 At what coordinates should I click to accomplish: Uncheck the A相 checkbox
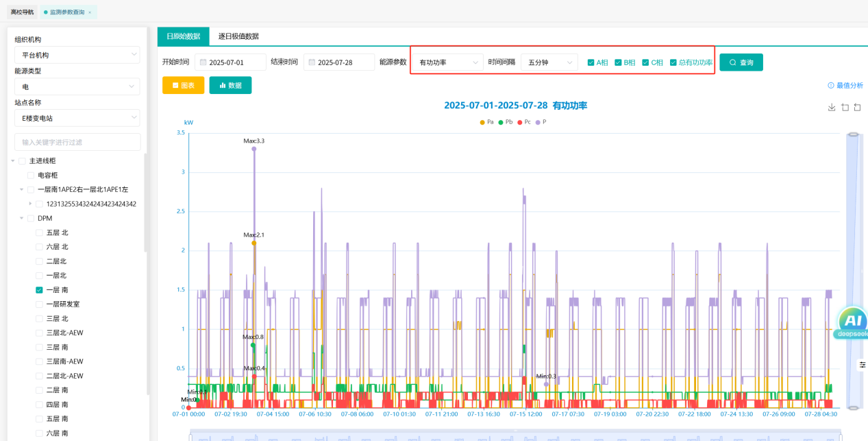click(x=591, y=62)
